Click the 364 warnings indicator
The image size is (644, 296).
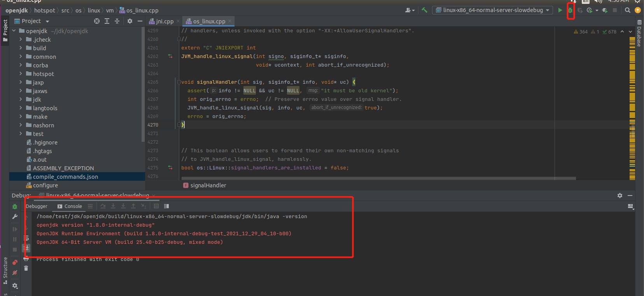click(581, 32)
